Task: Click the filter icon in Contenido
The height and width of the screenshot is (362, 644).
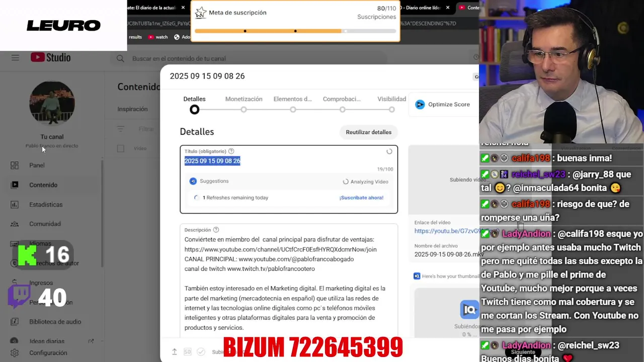Action: click(121, 129)
